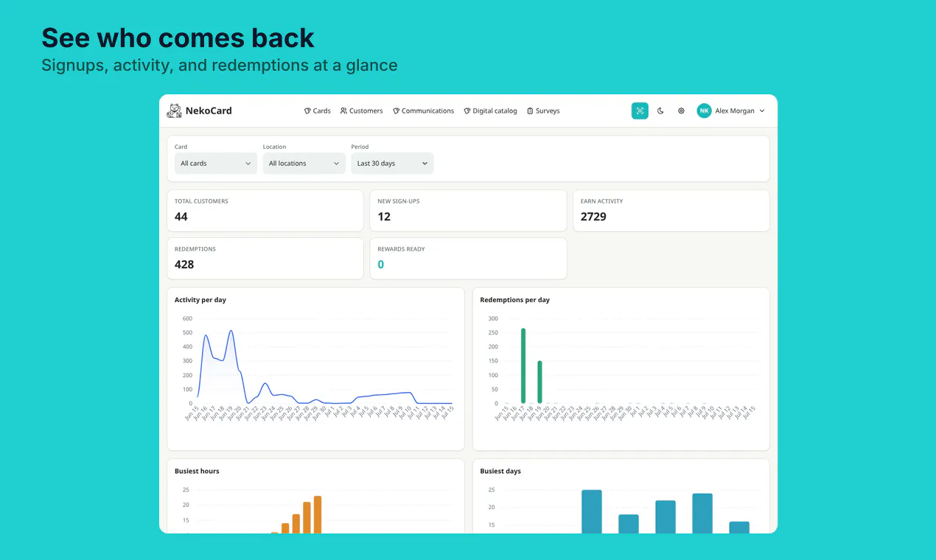Click the shorter green redemptions bar
The image size is (936, 560).
(x=539, y=382)
